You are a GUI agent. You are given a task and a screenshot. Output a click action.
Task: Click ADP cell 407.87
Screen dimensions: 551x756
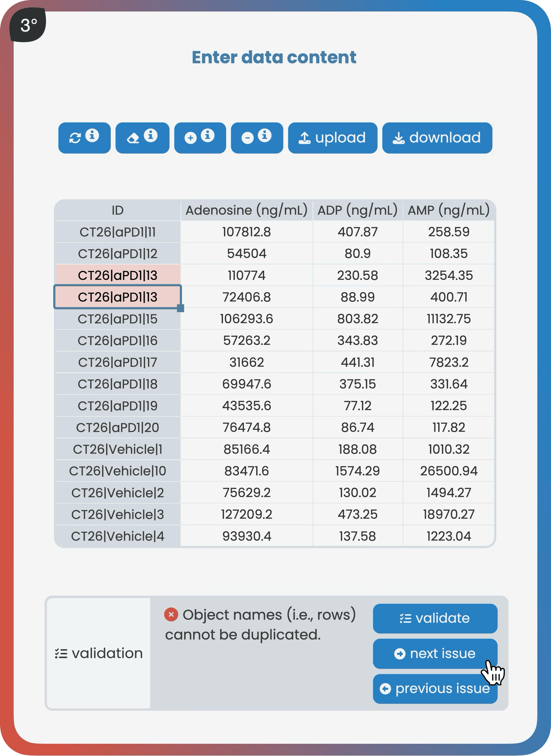pyautogui.click(x=358, y=232)
